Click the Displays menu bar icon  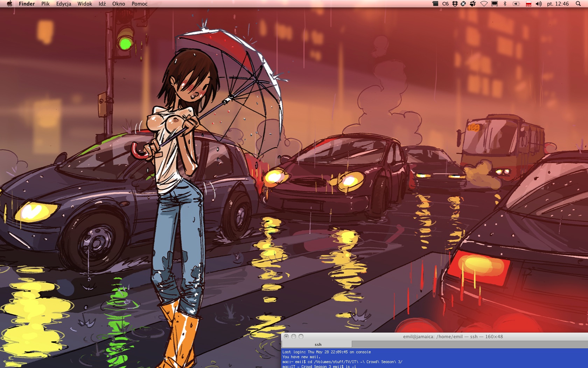[x=495, y=4]
